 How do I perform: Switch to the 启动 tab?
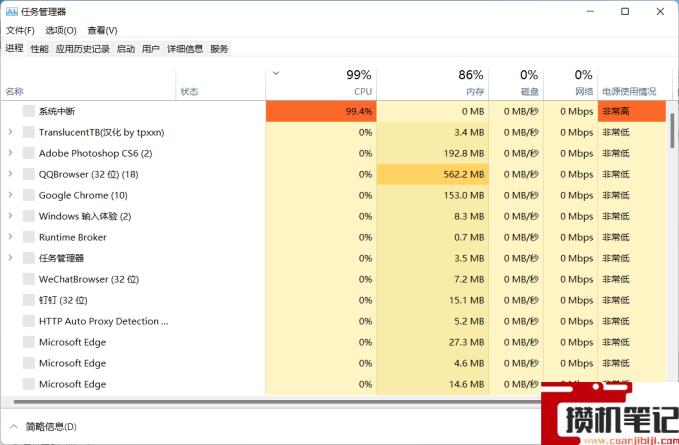click(126, 49)
